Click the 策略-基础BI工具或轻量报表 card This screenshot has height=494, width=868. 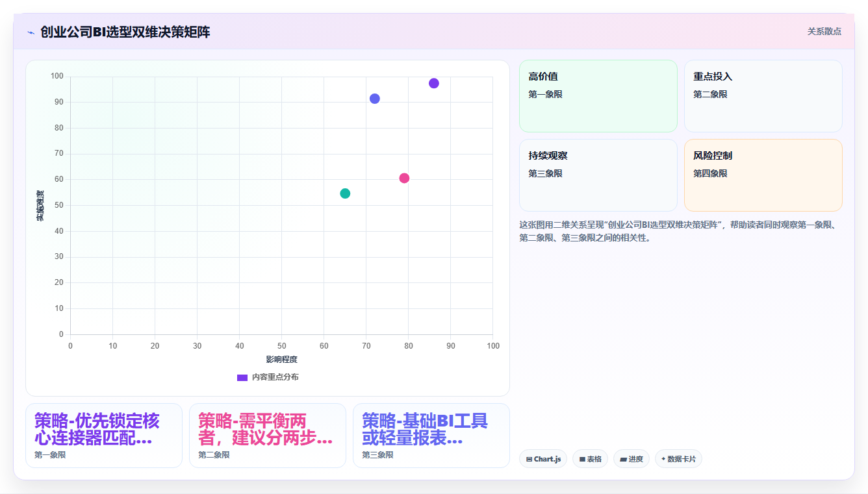(431, 436)
